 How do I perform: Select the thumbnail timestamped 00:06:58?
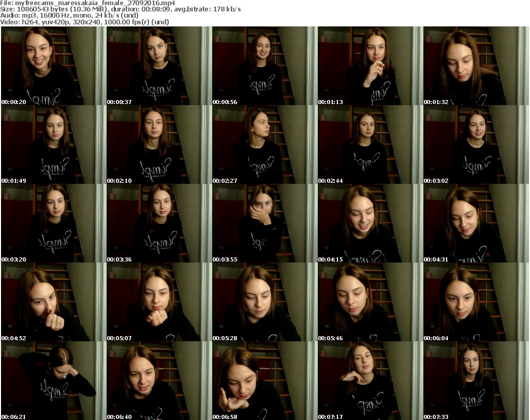(264, 381)
